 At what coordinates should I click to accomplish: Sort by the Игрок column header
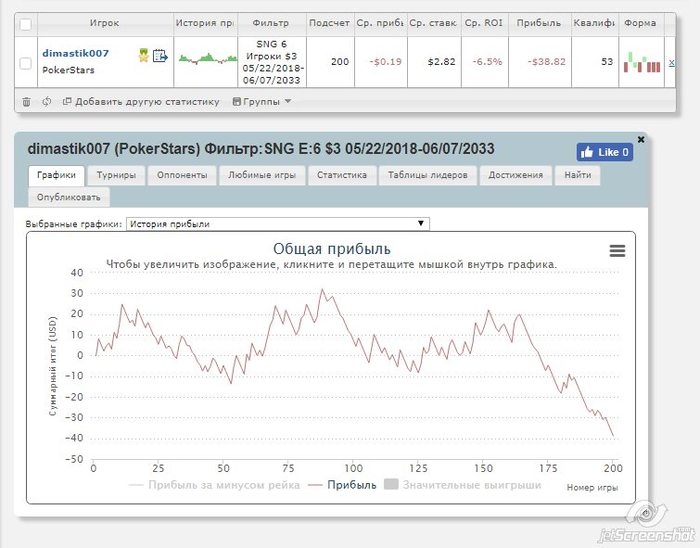[105, 23]
